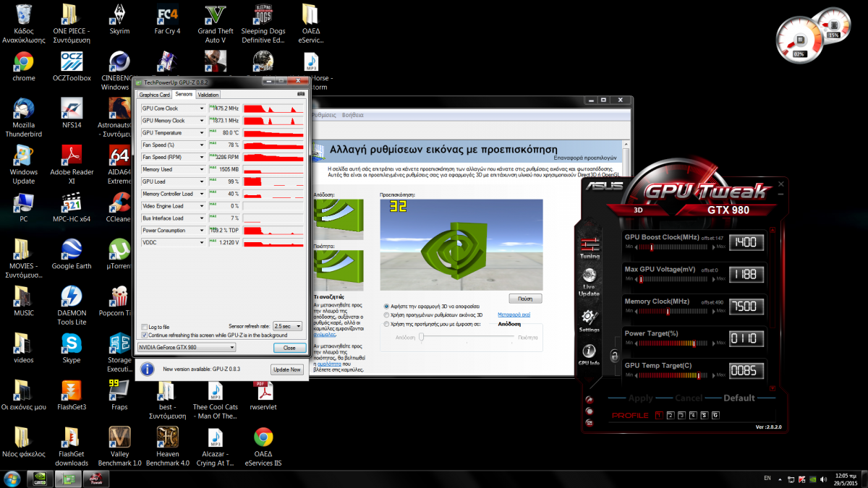Click the rotating NVIDIA logo preview image
Viewport: 868px width, 488px height.
click(x=461, y=244)
